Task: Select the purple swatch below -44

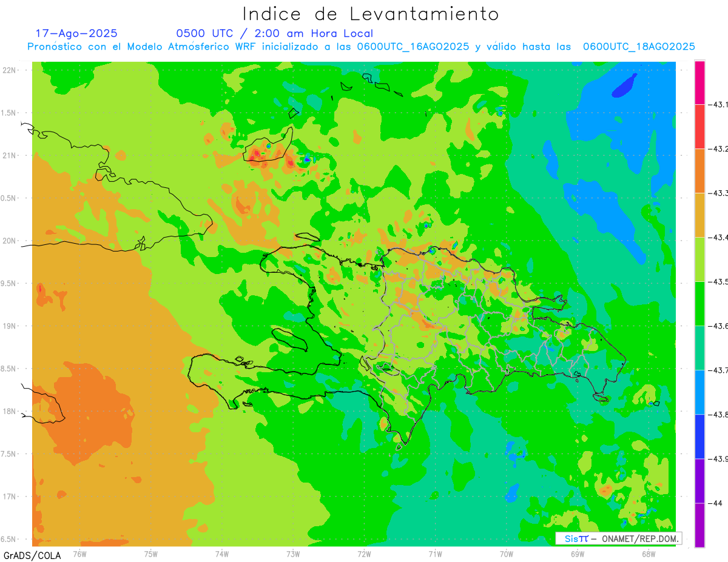Action: coord(699,525)
